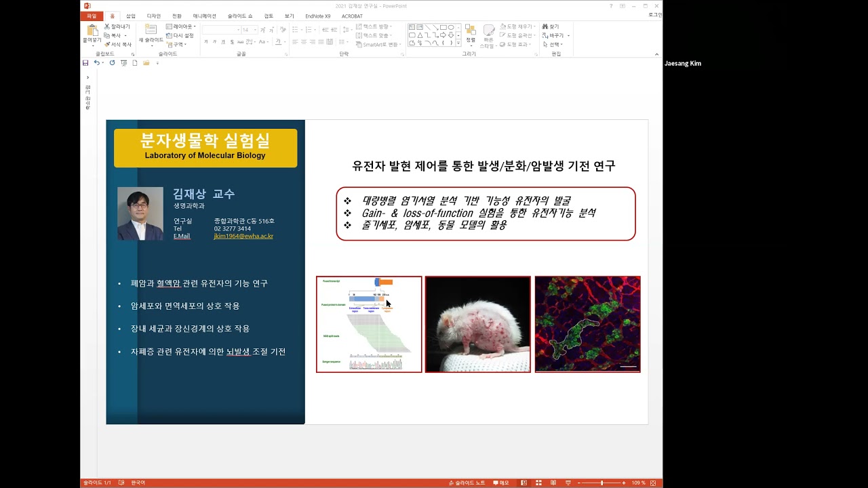Screen dimensions: 868x488
Task: Click Clear All Formatting eraser icon
Action: 283,29
